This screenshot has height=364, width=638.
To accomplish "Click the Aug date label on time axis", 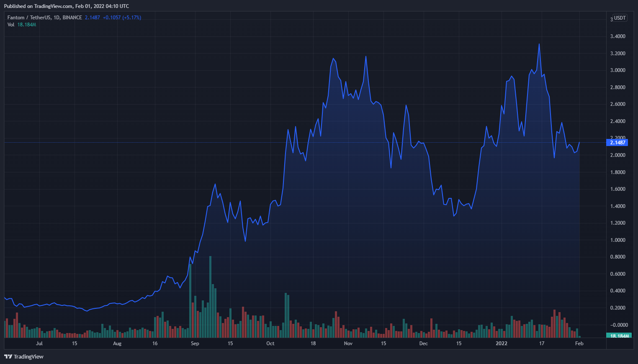I will tap(117, 343).
